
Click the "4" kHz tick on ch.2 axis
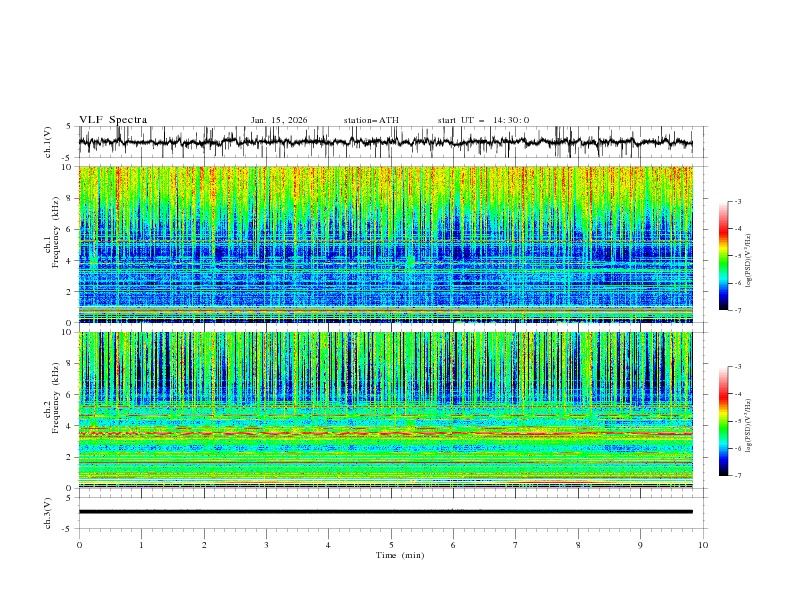click(70, 426)
